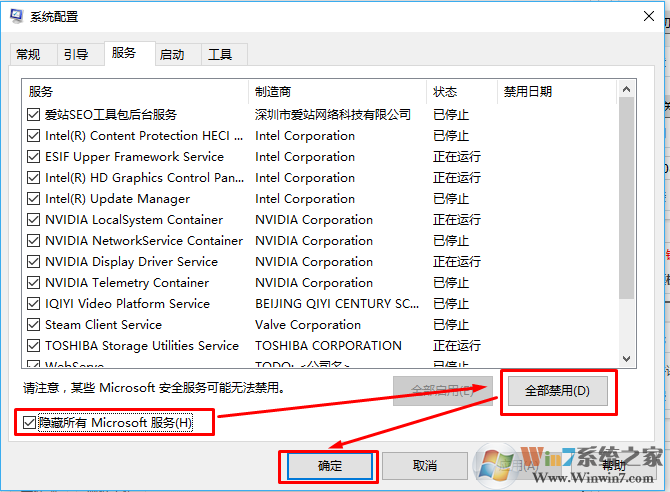This screenshot has width=670, height=492.
Task: Click 已停止 status of NVIDIA Telemetry Container
Action: click(451, 283)
